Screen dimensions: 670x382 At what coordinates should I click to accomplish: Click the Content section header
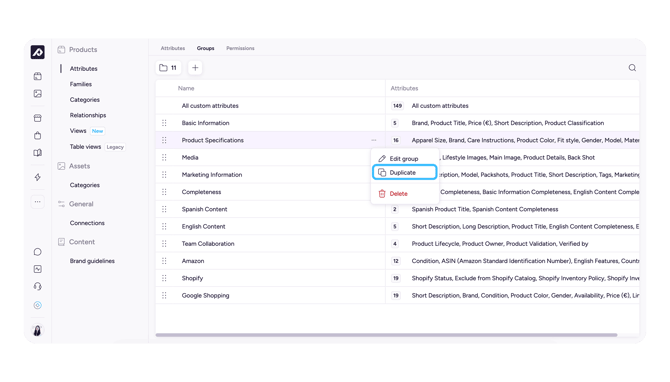76,242
